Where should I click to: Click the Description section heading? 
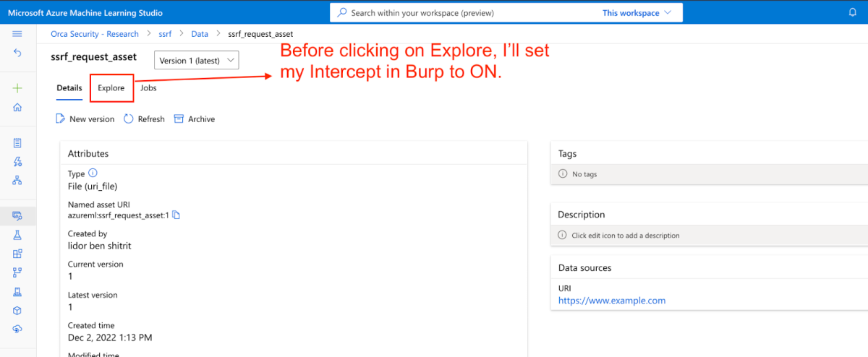pyautogui.click(x=582, y=215)
